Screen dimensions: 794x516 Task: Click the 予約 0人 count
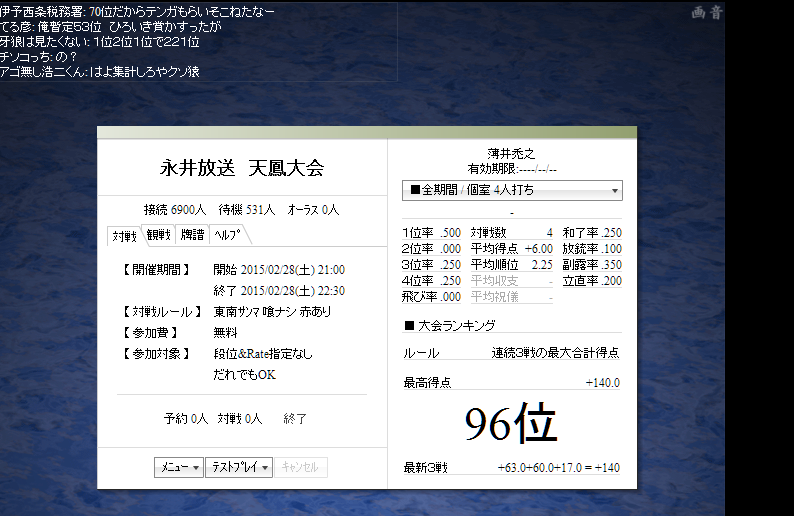[186, 419]
